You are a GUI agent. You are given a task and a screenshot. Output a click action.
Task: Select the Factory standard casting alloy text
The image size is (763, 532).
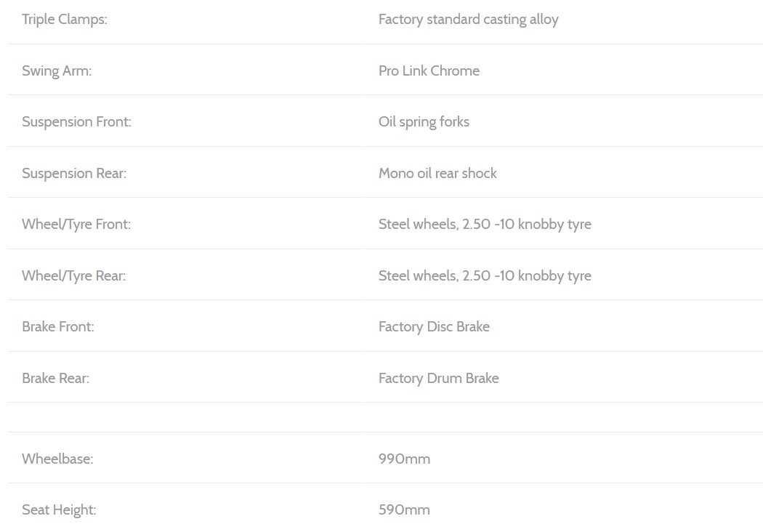[x=468, y=20]
